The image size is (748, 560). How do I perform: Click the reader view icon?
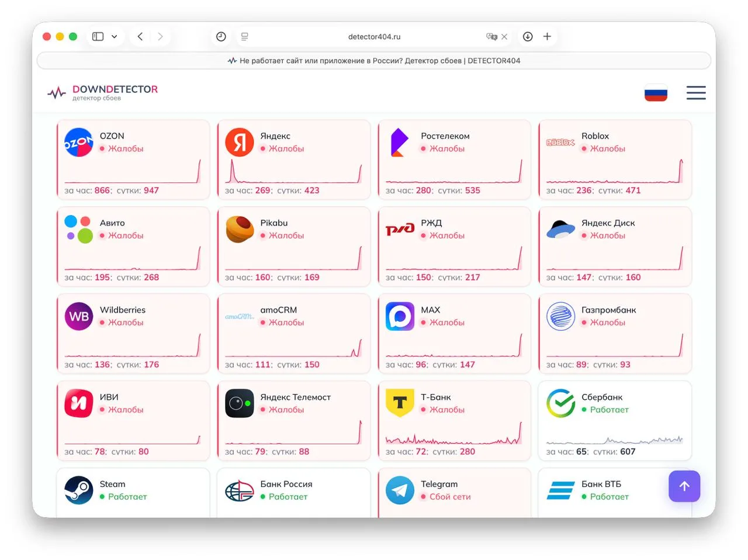pos(245,36)
